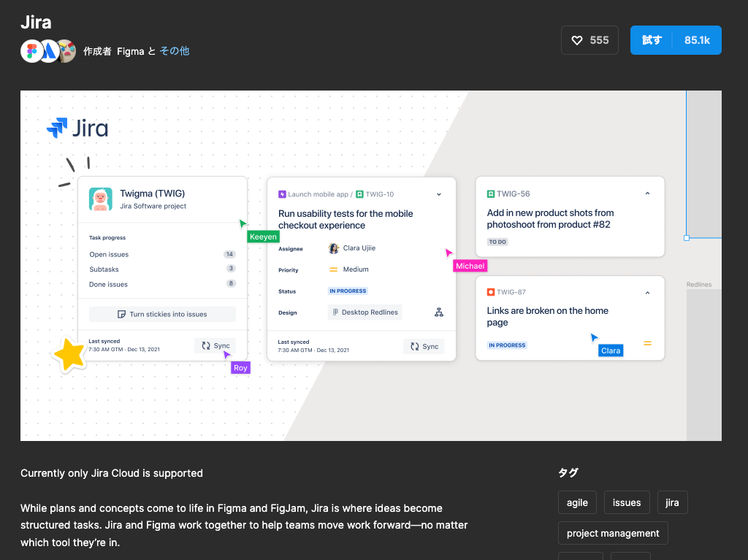Click the blue Clara cursor label
Screen dimensions: 748x560
(611, 350)
